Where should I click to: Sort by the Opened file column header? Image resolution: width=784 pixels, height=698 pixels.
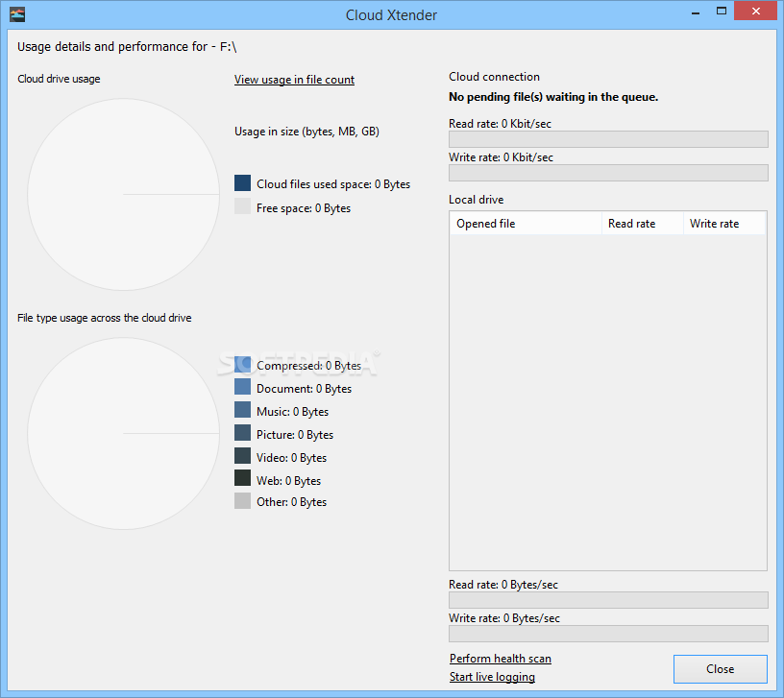(526, 224)
